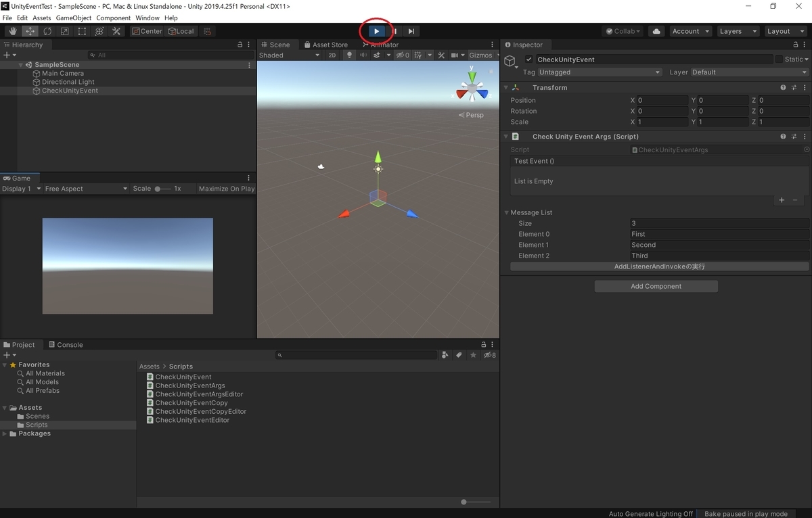This screenshot has height=518, width=812.
Task: Toggle CheckUnityEvent active checkbox
Action: (529, 60)
